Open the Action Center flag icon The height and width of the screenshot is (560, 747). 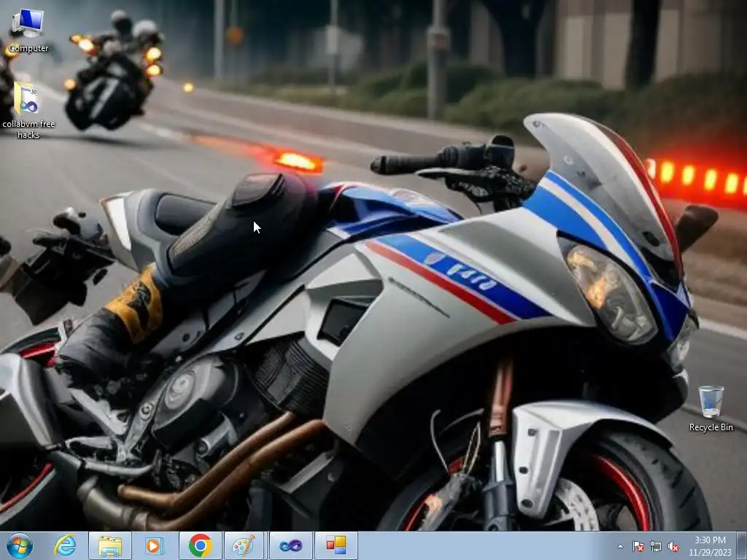point(638,547)
